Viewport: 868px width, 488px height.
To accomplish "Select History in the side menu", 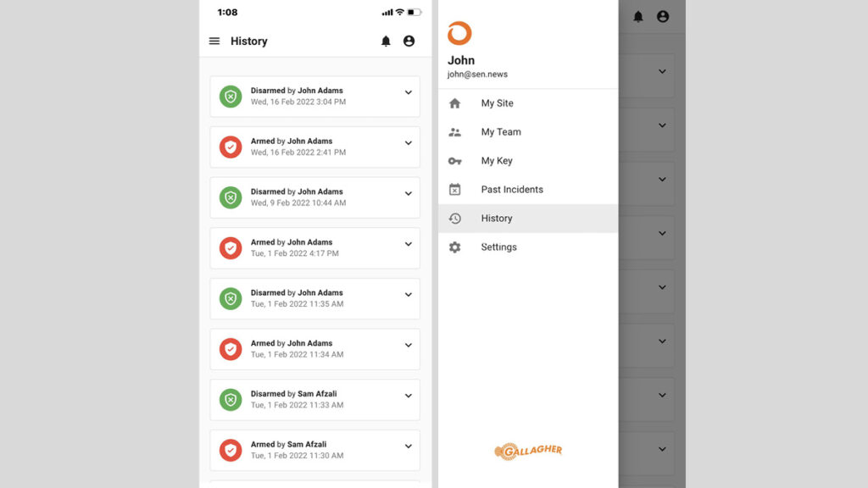I will (x=497, y=219).
